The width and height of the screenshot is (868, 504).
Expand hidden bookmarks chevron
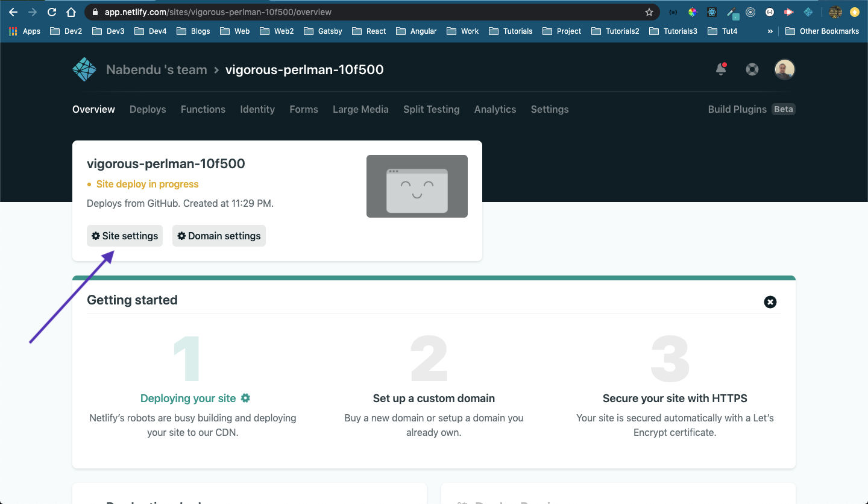(770, 31)
